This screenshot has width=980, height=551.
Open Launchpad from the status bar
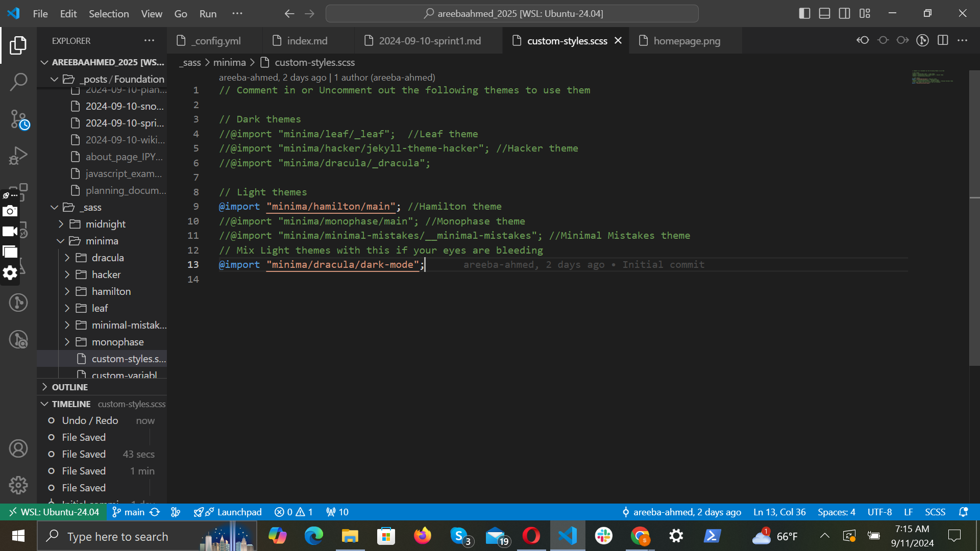click(x=228, y=512)
